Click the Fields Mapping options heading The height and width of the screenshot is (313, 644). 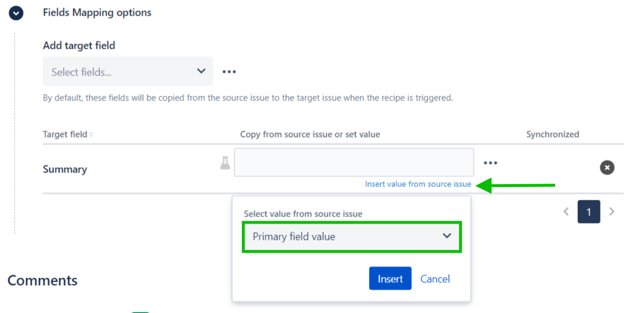(x=97, y=13)
